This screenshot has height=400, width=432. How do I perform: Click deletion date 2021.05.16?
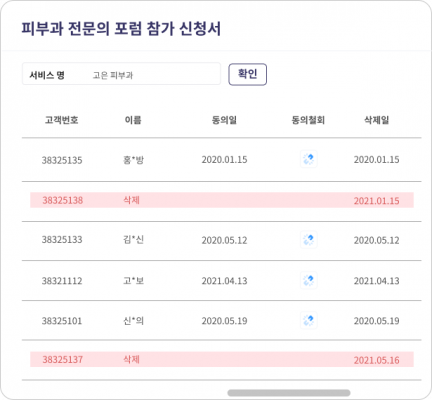[x=376, y=360]
